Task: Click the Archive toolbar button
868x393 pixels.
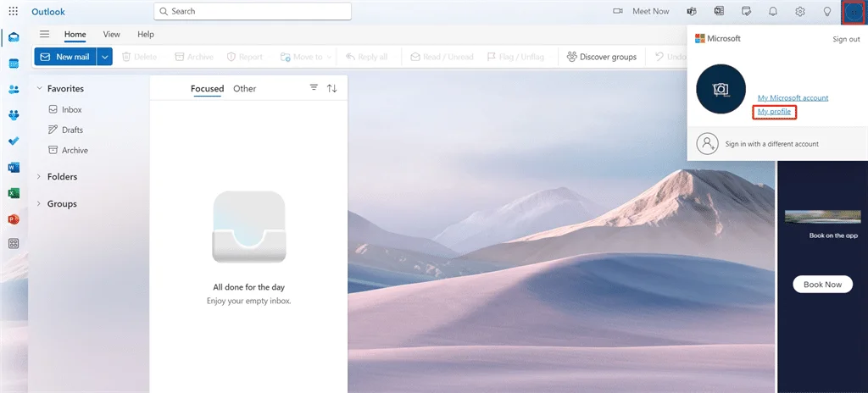Action: [194, 57]
